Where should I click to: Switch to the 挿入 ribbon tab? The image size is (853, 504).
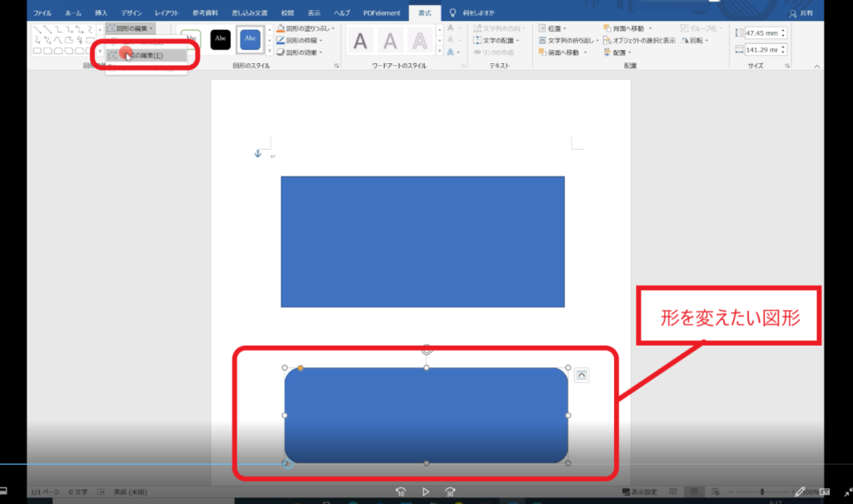(x=101, y=13)
